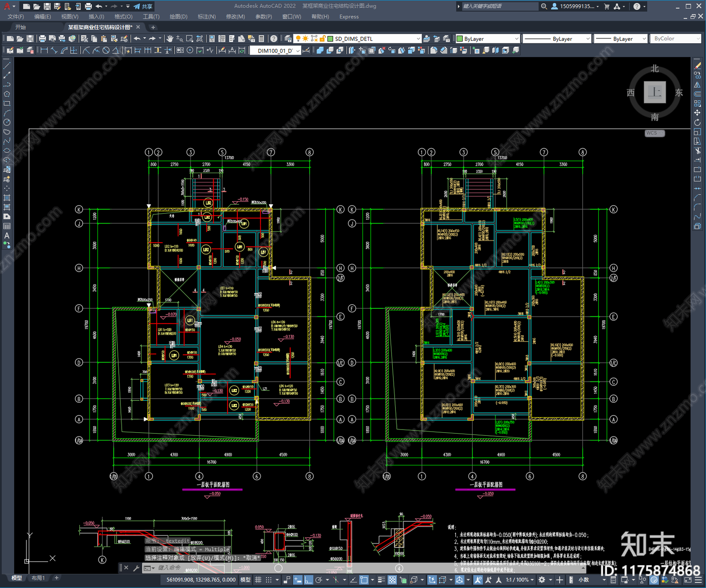Click the Help question-mark icon in the standard toolbar
The height and width of the screenshot is (588, 706).
pyautogui.click(x=274, y=39)
